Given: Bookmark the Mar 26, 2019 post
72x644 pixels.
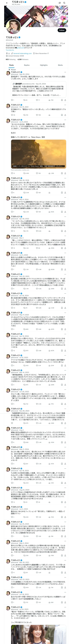Looking at the screenshot, I should (x=62, y=192).
